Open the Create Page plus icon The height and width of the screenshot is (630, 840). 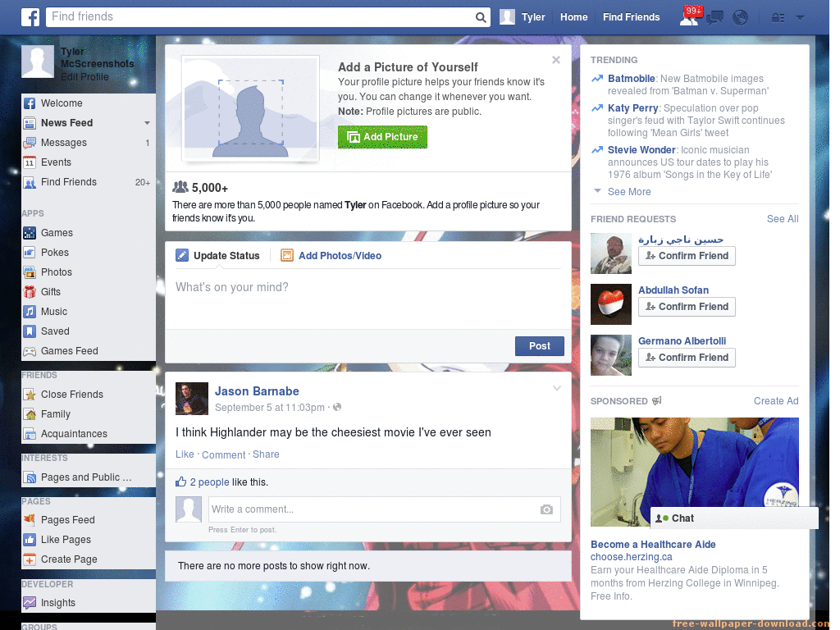click(30, 559)
